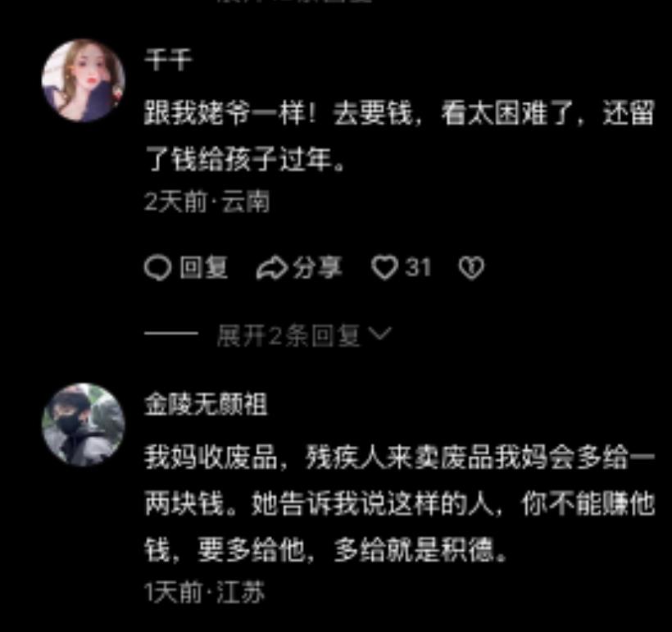
Task: Visit the profile via username 金陵无颜祖
Action: pos(206,404)
